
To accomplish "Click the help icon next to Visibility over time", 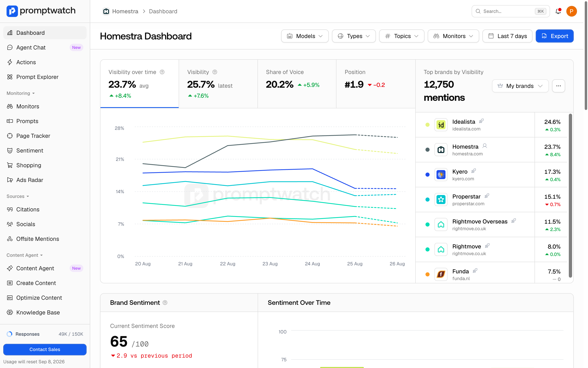I will click(162, 72).
